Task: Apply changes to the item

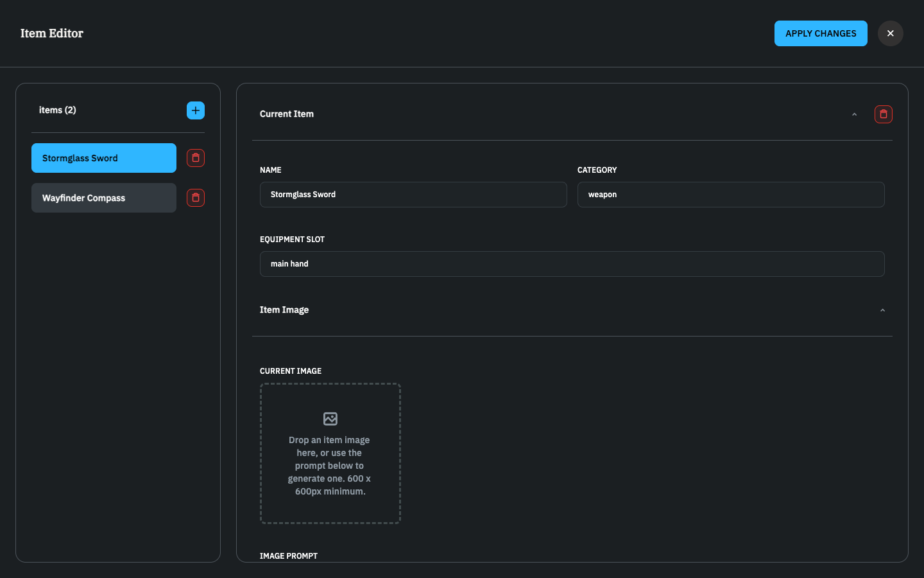Action: (x=821, y=33)
